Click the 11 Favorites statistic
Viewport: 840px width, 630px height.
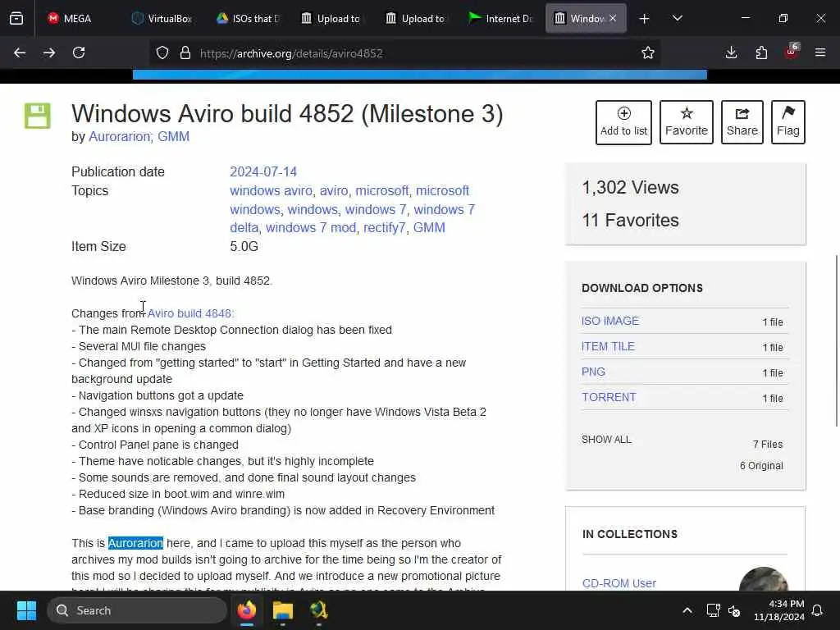pos(631,220)
